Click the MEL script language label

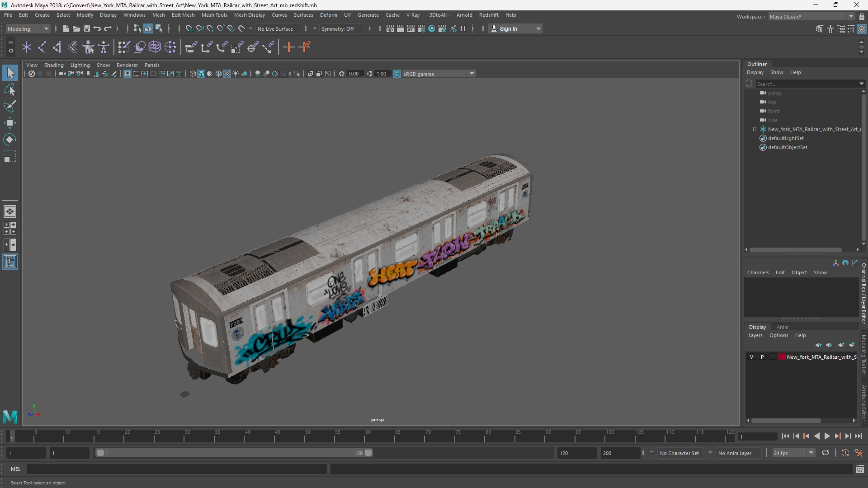click(x=16, y=469)
